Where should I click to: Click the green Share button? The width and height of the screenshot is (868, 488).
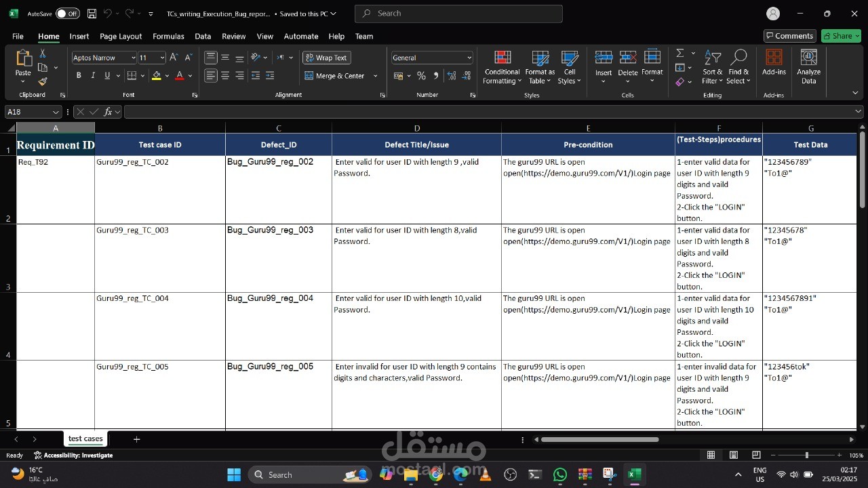[841, 36]
